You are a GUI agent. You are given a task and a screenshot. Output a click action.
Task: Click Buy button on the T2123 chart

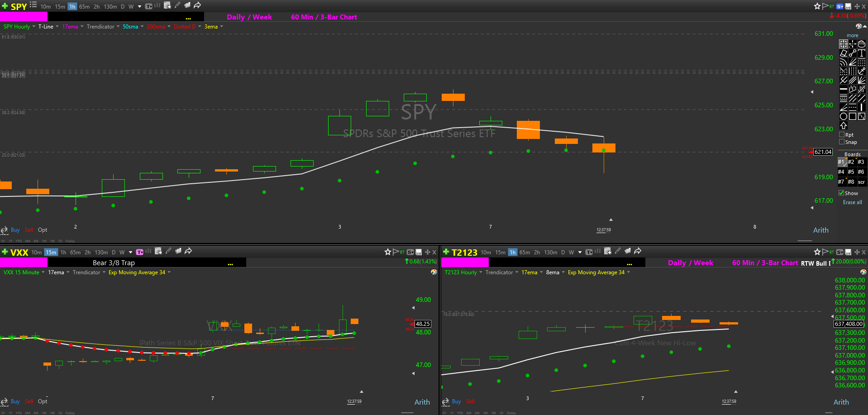tap(456, 401)
